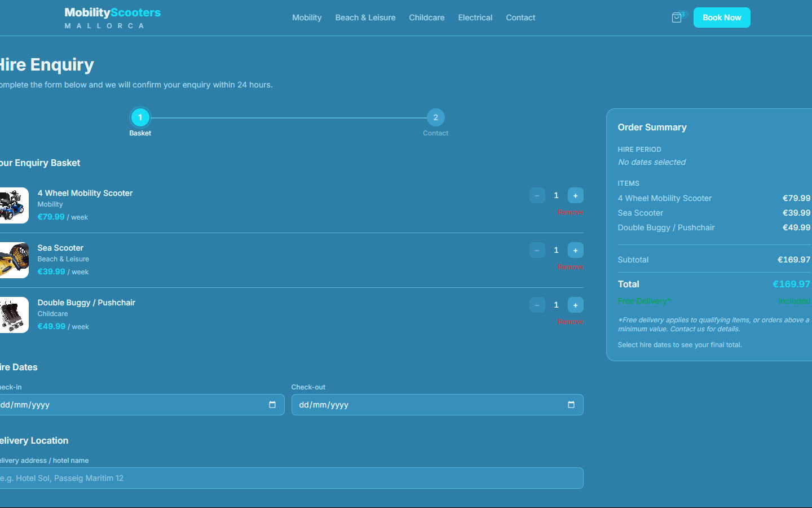Click the 'Mobility' label under 4 Wheel Scooter
812x508 pixels.
(x=50, y=204)
